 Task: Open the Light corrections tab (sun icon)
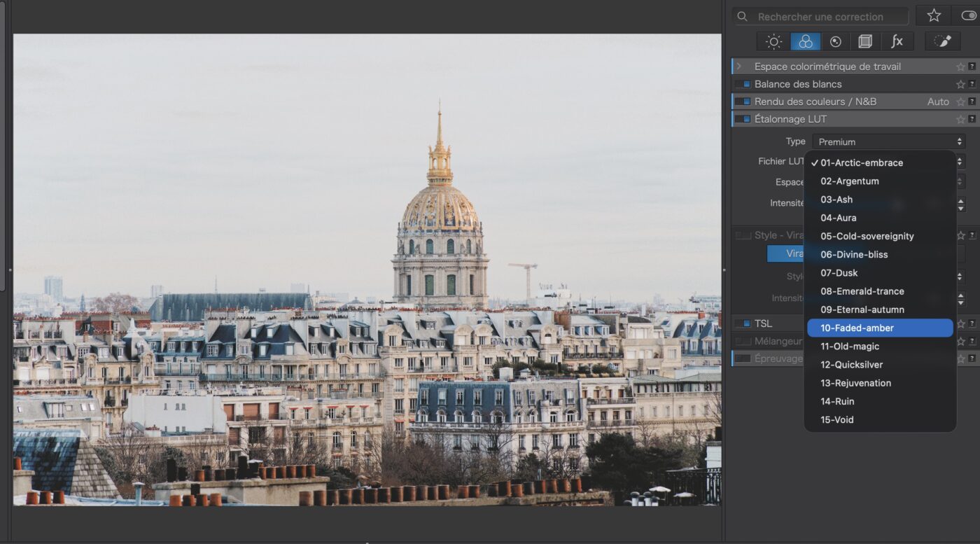(x=773, y=42)
